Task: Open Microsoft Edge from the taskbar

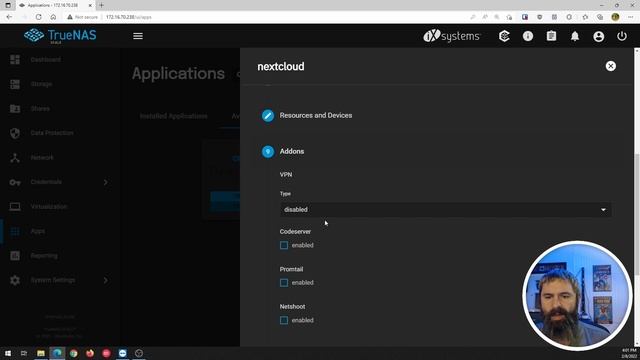Action: coord(57,353)
